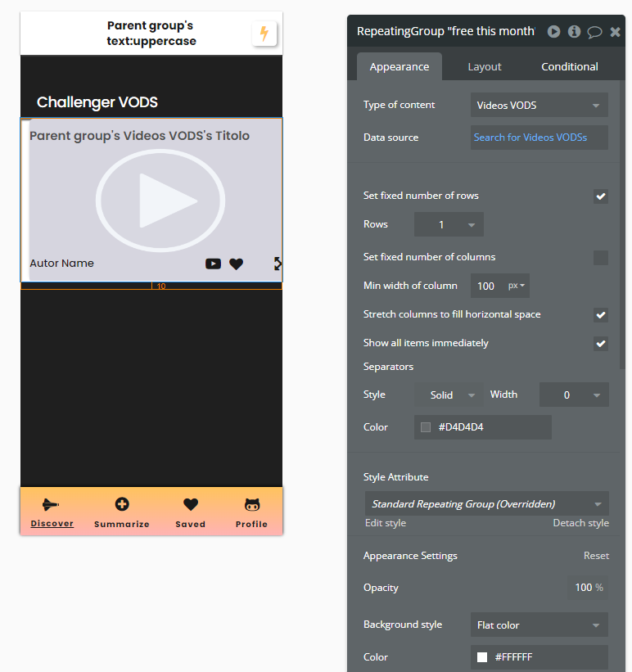
Task: Enable Set fixed number of columns checkbox
Action: 601,258
